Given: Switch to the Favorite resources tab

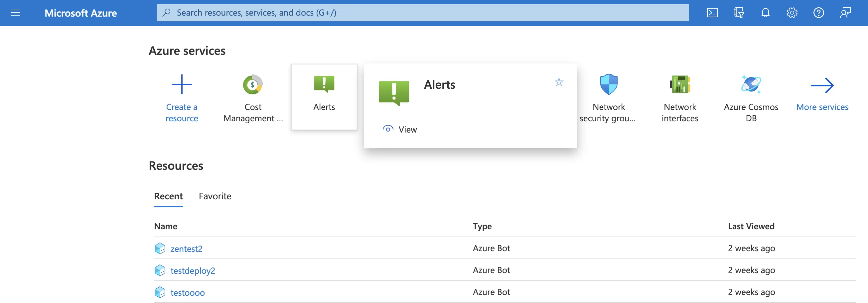Looking at the screenshot, I should click(x=215, y=196).
